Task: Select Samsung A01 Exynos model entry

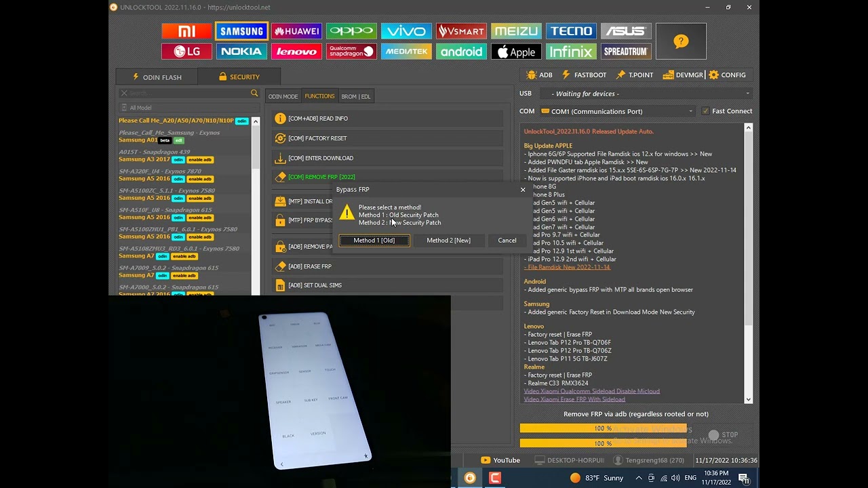Action: 184,136
